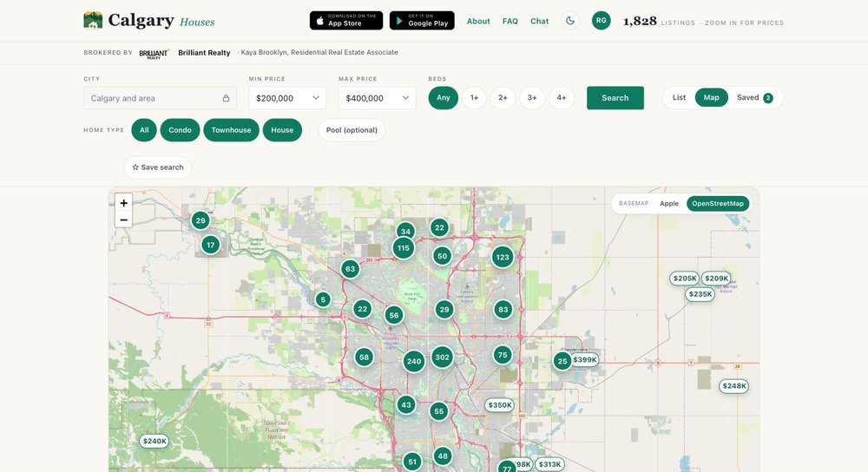Screen dimensions: 868x472
Task: Select the $350K price marker
Action: click(x=500, y=405)
